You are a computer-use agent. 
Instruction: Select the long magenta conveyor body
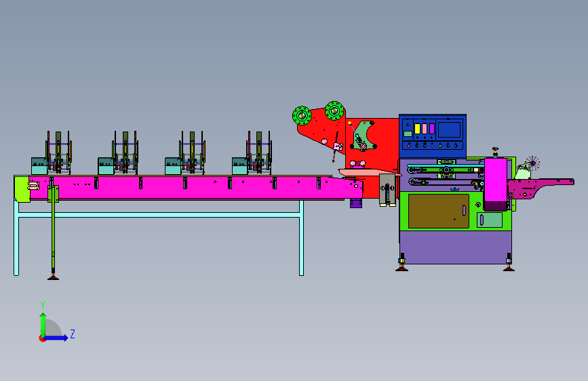pyautogui.click(x=195, y=187)
